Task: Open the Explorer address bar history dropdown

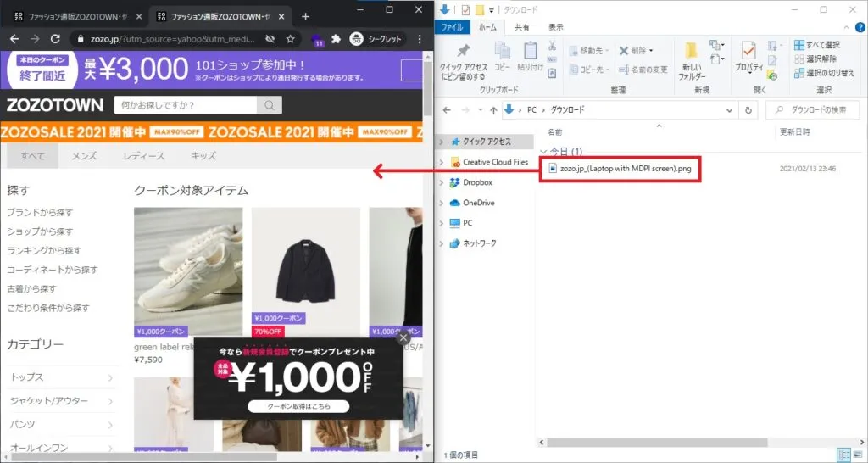Action: click(730, 110)
